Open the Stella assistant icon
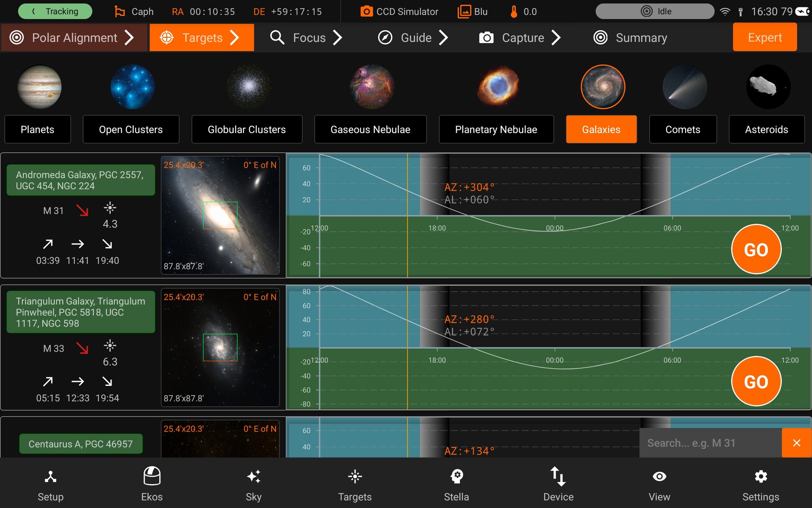 457,476
